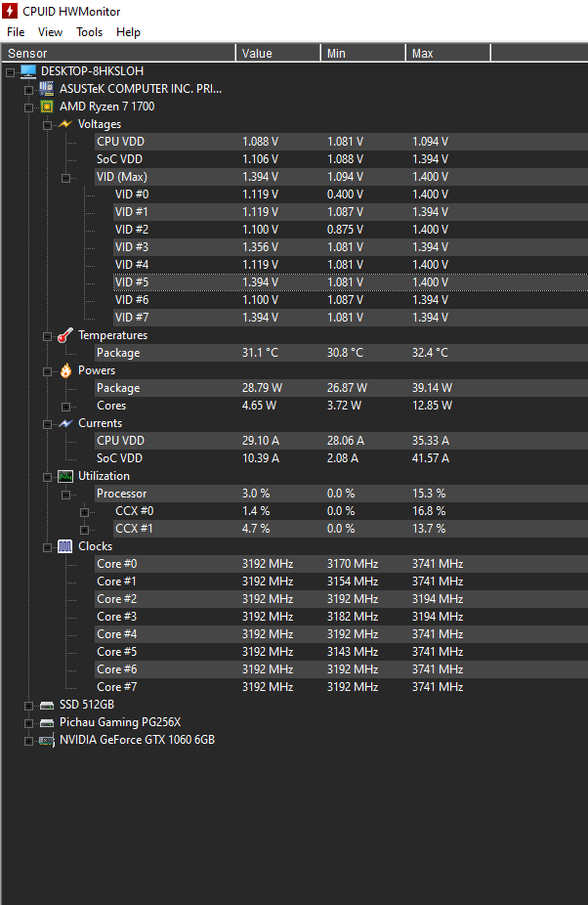This screenshot has height=905, width=588.
Task: Expand the Cores power node
Action: (65, 407)
